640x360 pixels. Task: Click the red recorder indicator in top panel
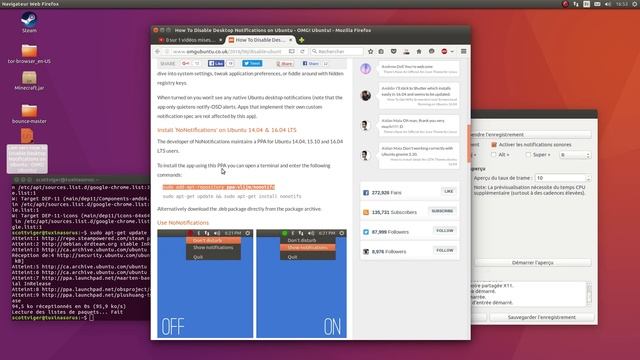tap(565, 4)
